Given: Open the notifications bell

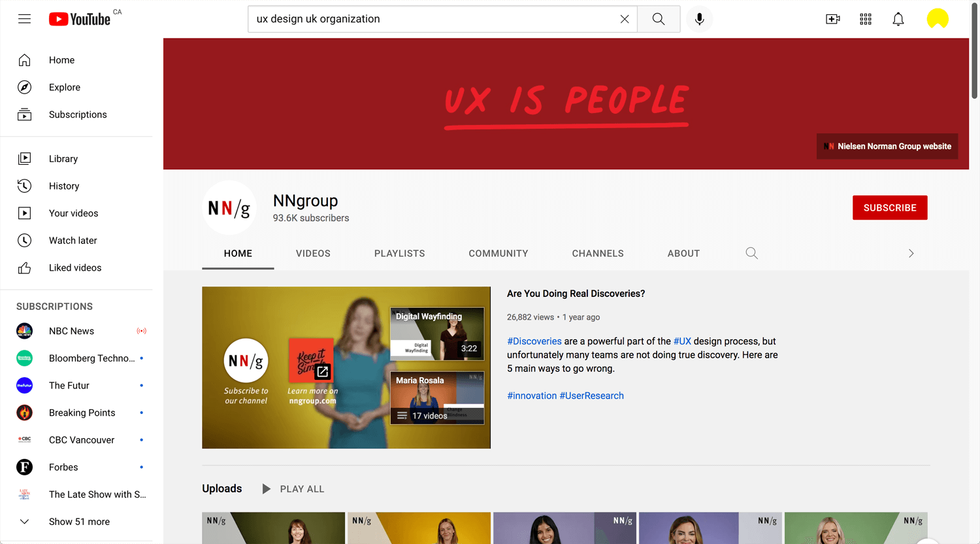Looking at the screenshot, I should [898, 19].
